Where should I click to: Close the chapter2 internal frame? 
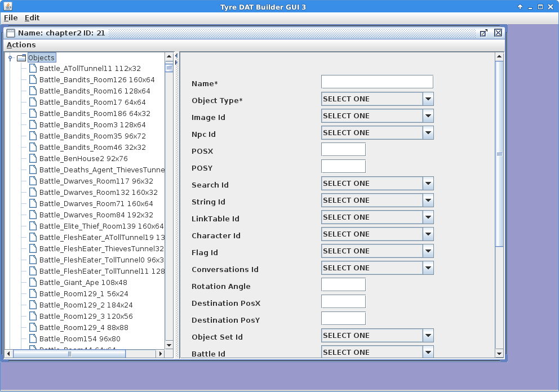point(498,33)
